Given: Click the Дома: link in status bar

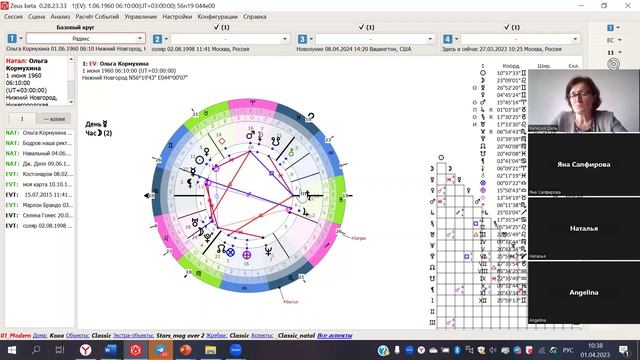Looking at the screenshot, I should pos(40,336).
